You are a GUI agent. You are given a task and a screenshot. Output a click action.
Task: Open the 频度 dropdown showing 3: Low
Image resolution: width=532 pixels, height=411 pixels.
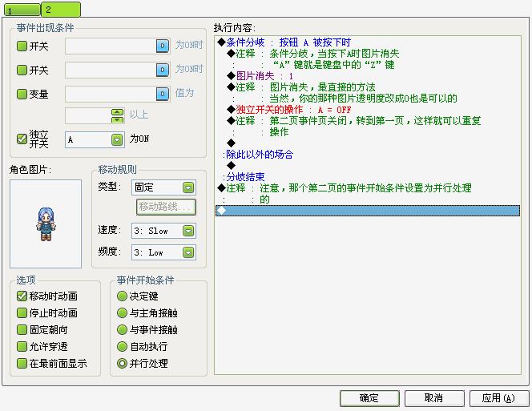coord(163,252)
